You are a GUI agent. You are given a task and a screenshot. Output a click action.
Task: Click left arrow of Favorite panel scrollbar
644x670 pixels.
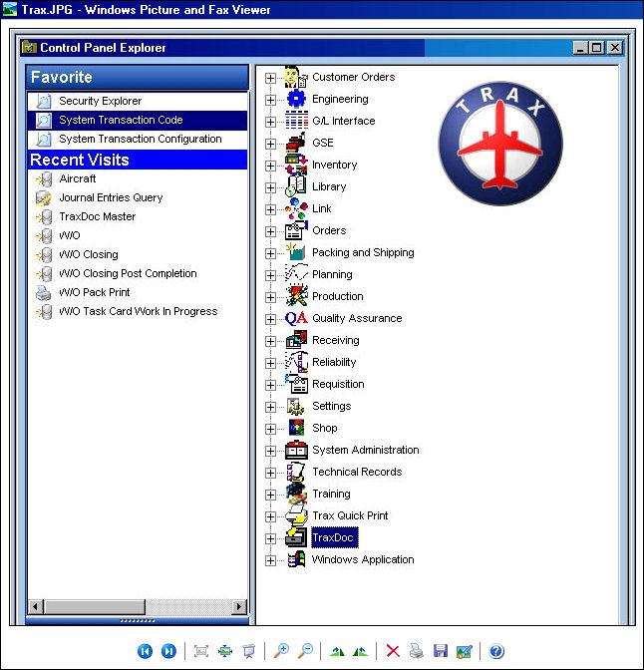pos(36,606)
